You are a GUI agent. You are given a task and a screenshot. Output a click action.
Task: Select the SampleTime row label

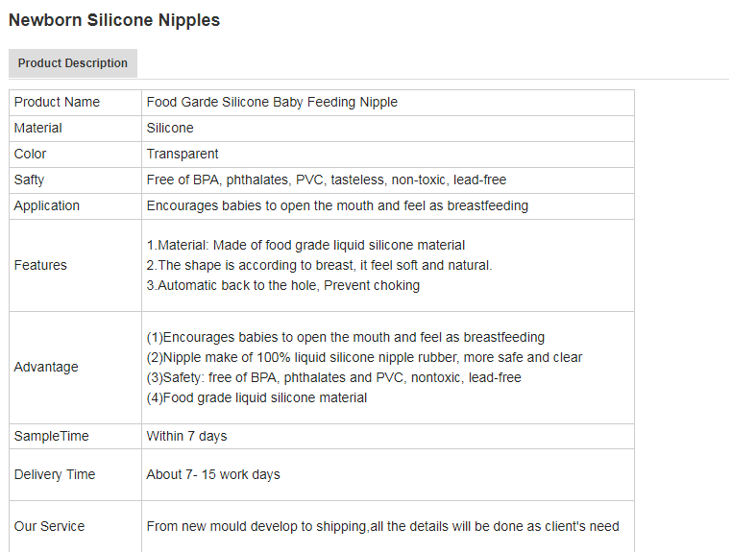click(52, 437)
